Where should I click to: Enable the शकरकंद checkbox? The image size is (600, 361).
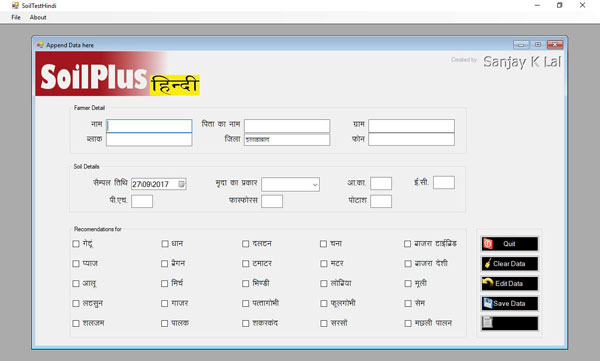click(x=246, y=323)
